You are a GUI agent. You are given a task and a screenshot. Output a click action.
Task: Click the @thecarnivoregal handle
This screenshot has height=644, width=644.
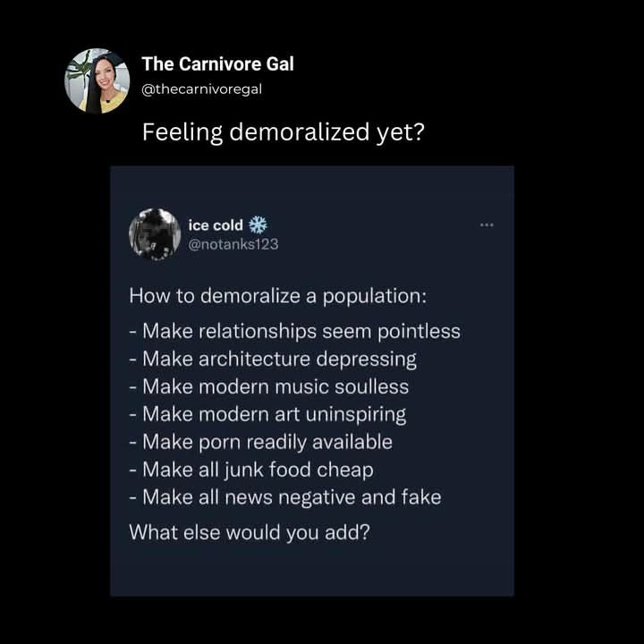coord(202,88)
